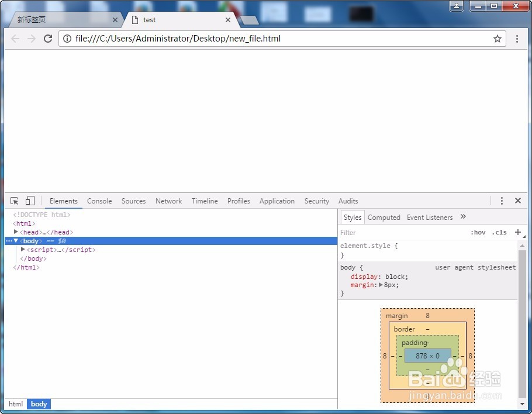Click the body selector in styles
Viewport: 532px width, 414px height.
tap(348, 267)
